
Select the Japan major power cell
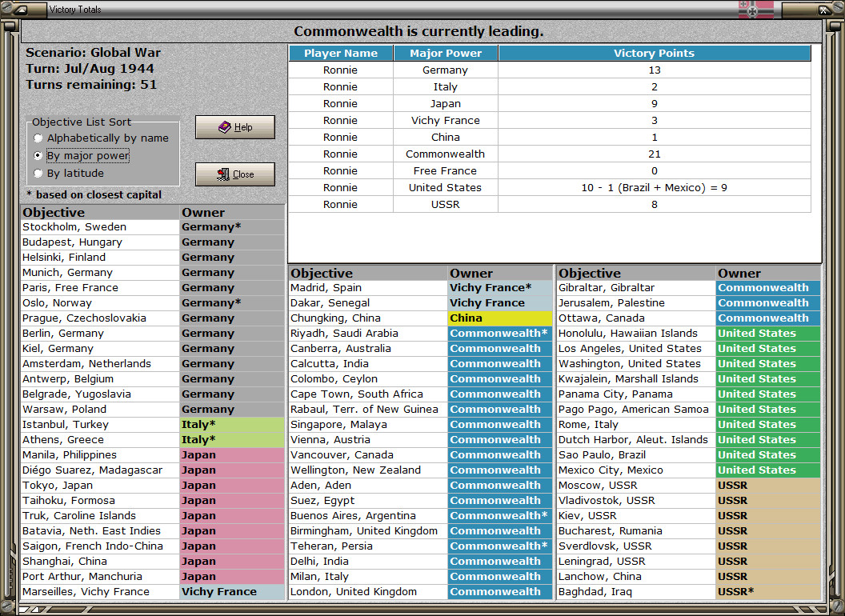446,103
